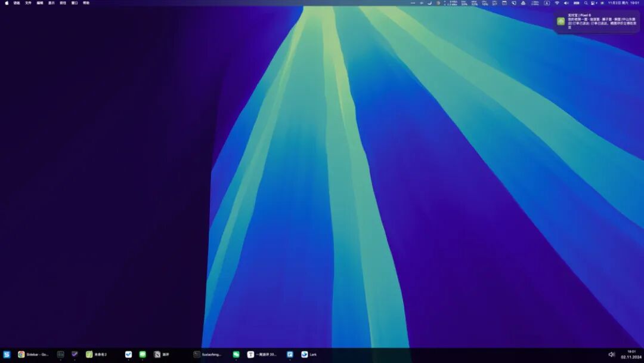Image resolution: width=644 pixels, height=363 pixels.
Task: Click the menu bar date and time 19:01
Action: tap(624, 3)
